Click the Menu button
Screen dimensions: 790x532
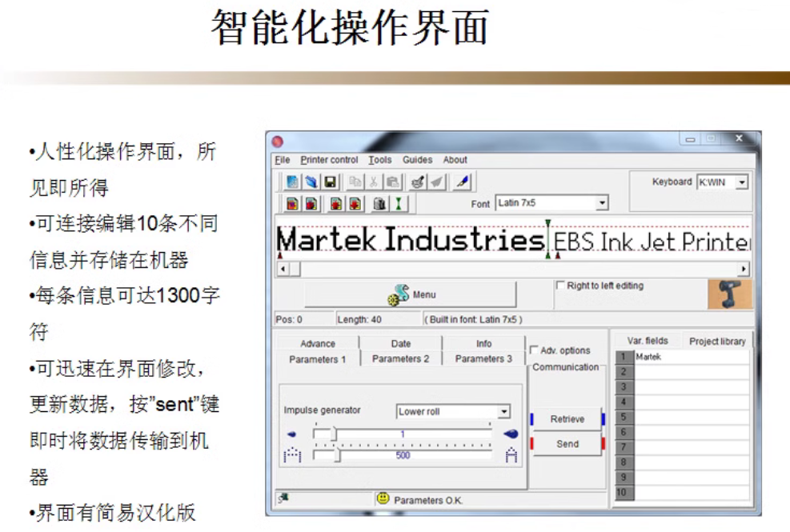coord(411,294)
